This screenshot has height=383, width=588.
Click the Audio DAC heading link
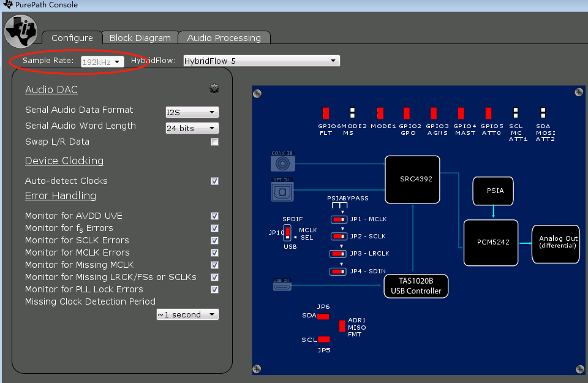(51, 89)
